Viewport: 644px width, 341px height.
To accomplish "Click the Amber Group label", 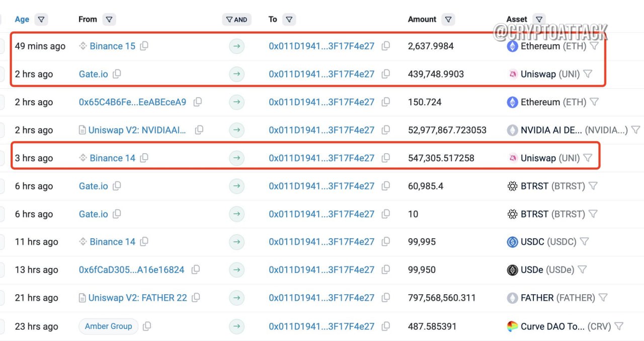I will (x=108, y=326).
